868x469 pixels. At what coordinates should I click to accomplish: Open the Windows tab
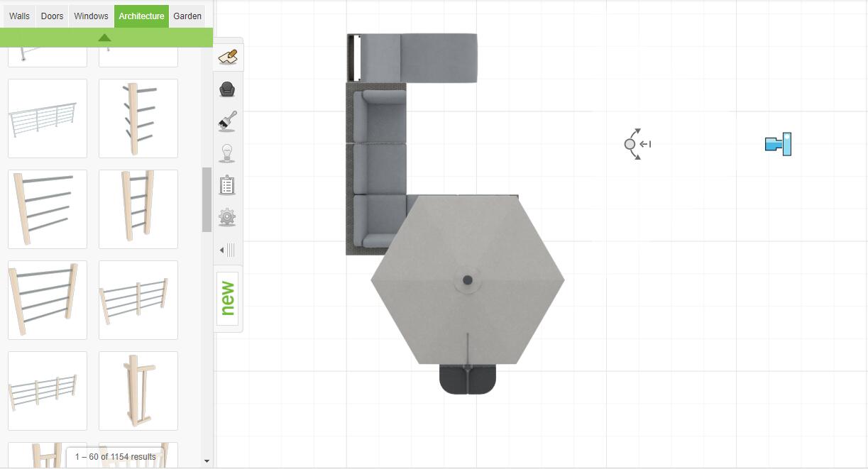91,16
